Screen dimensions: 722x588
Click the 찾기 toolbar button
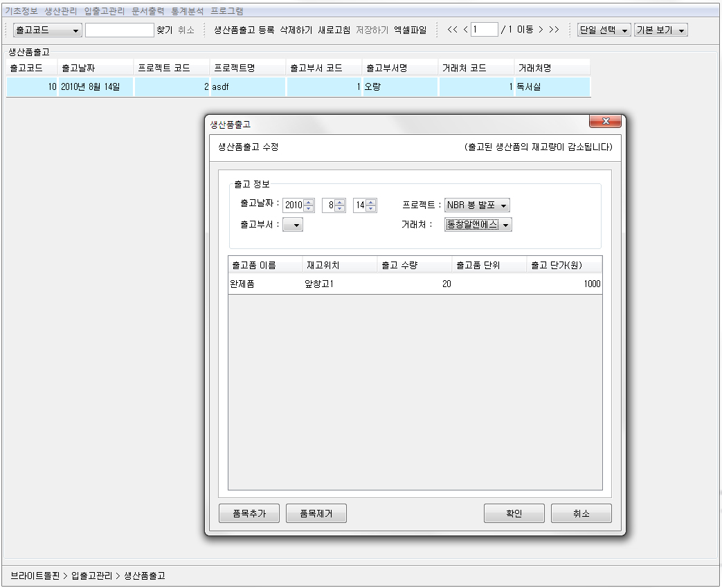tap(164, 30)
